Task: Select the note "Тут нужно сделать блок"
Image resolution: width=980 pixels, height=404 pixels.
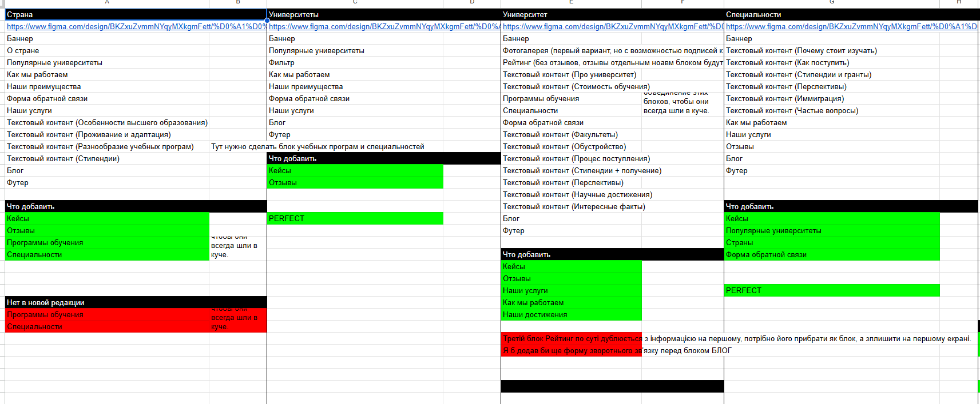Action: (x=318, y=147)
